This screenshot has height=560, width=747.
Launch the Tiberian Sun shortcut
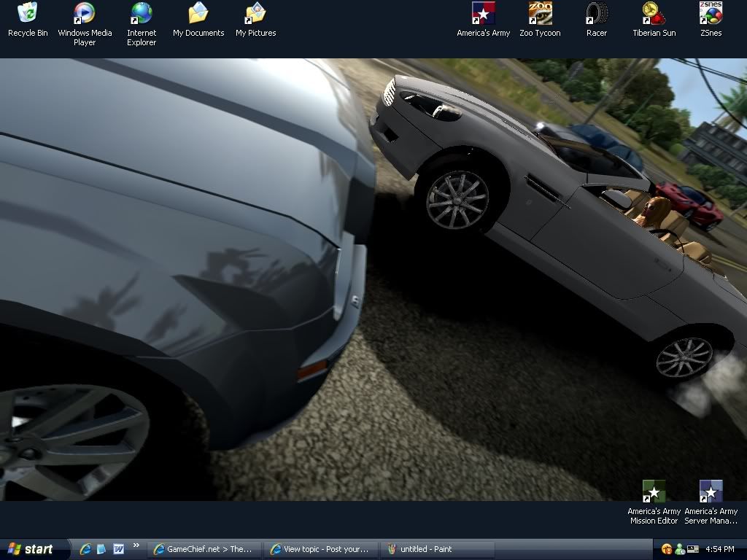pos(654,20)
